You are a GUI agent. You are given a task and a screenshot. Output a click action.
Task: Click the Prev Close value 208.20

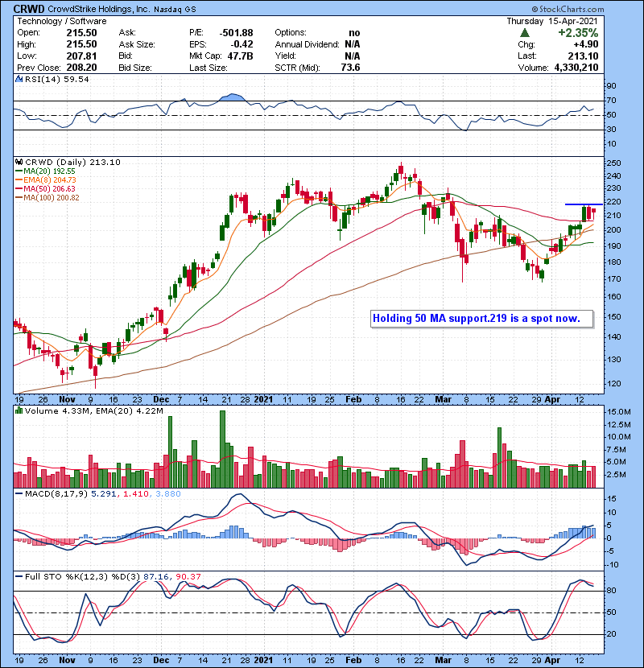point(81,68)
